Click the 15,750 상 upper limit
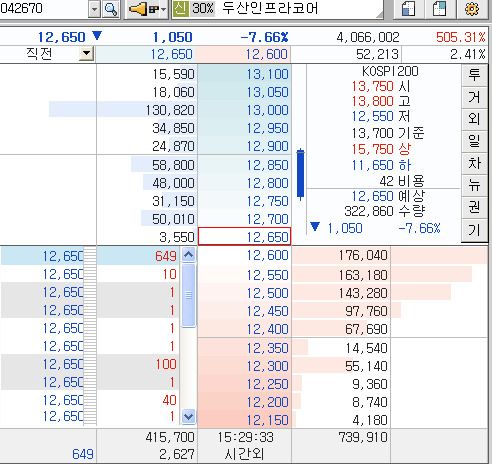The image size is (492, 464). tap(381, 149)
